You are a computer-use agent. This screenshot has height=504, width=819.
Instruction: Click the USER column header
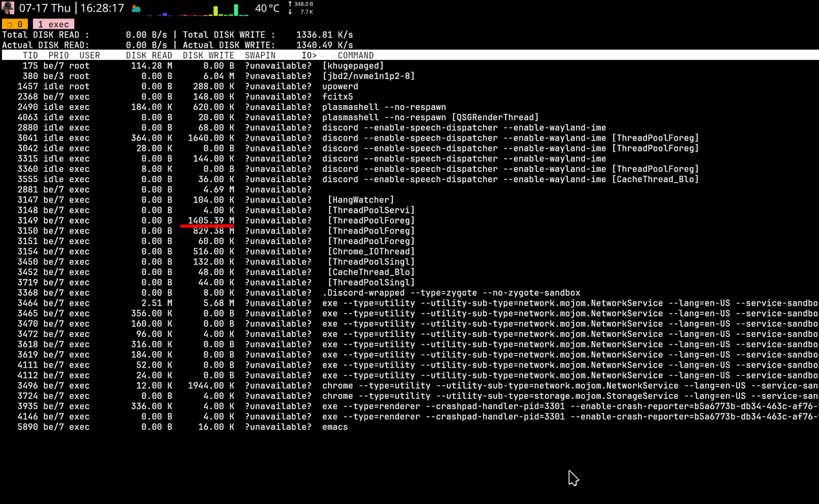pos(89,55)
